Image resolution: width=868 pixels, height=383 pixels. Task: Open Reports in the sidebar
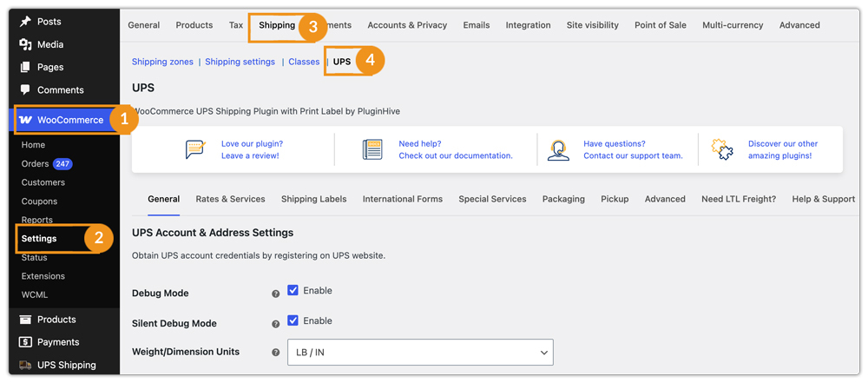point(37,220)
